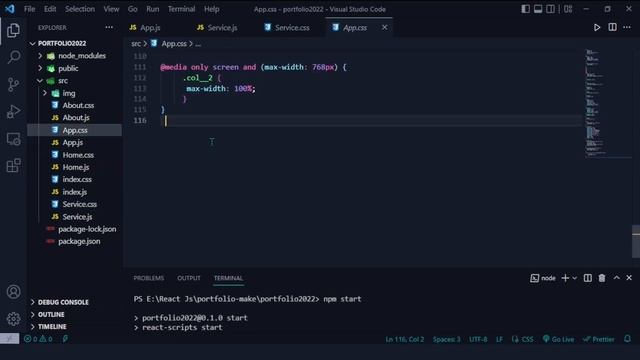Open the Search view icon
Viewport: 640px width, 360px height.
13,57
